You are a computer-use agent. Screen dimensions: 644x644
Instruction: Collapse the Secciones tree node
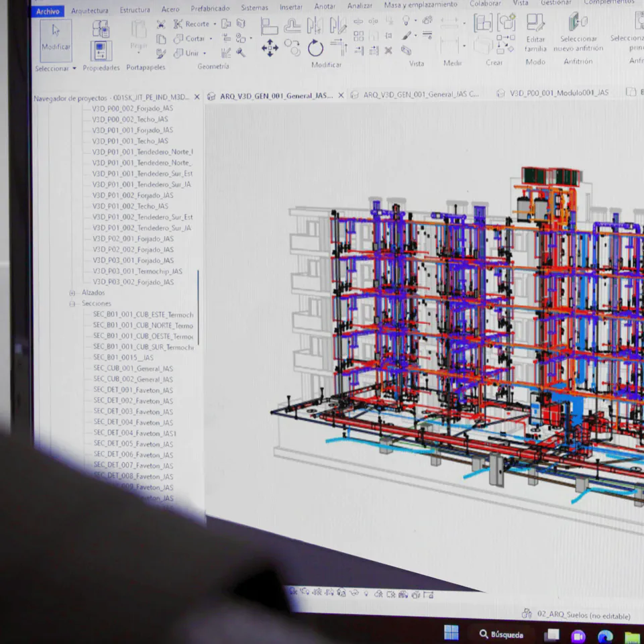pyautogui.click(x=72, y=304)
